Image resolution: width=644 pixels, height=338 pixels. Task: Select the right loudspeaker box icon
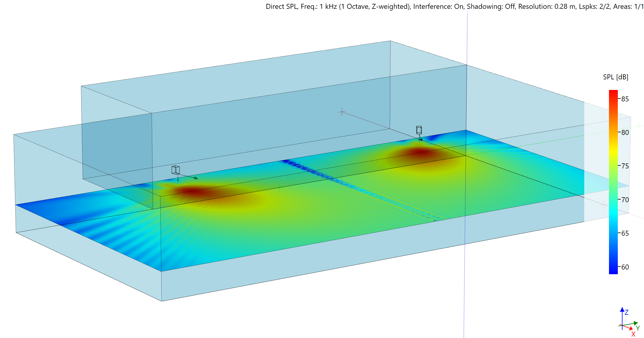click(419, 130)
